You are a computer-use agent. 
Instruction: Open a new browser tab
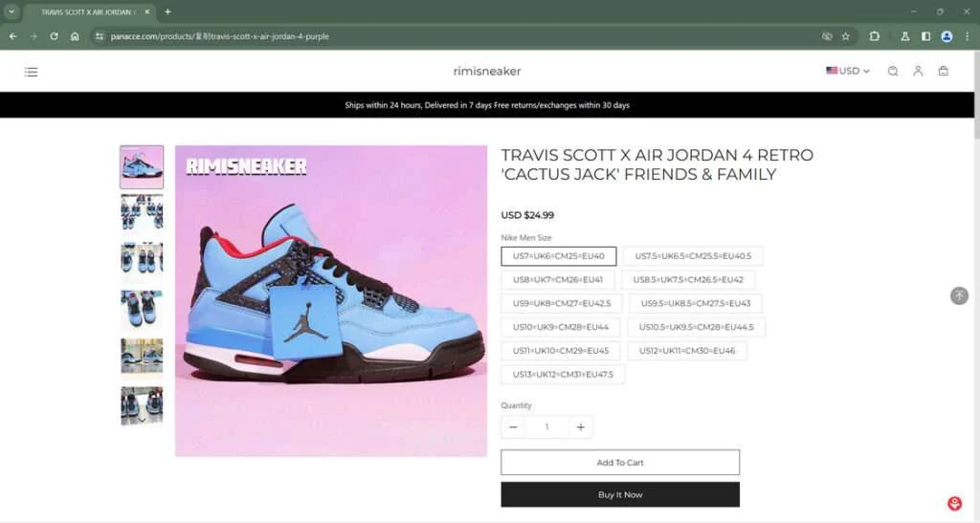[x=167, y=11]
